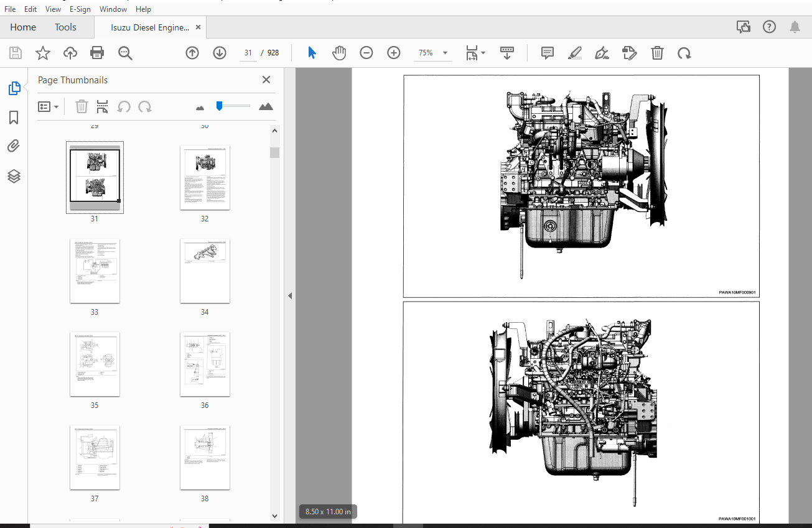Open the thumbnails options menu dropdown
Viewport: 812px width, 528px height.
(x=48, y=106)
